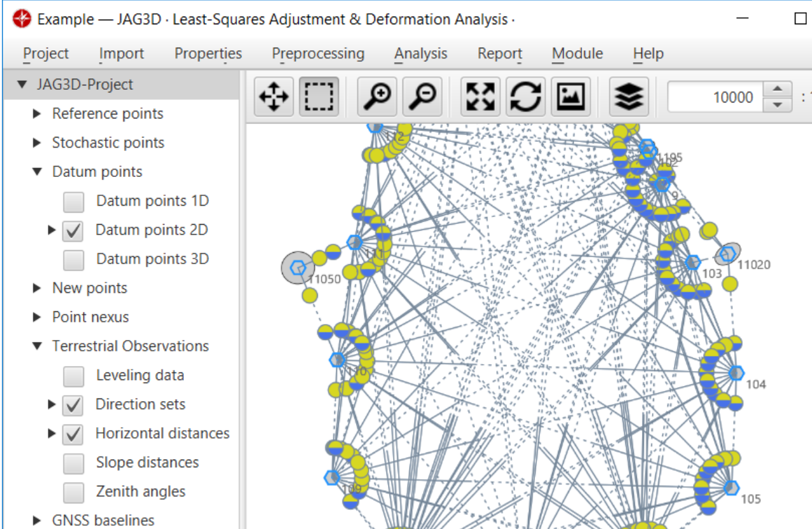812x529 pixels.
Task: Refresh the network plot view
Action: (526, 97)
